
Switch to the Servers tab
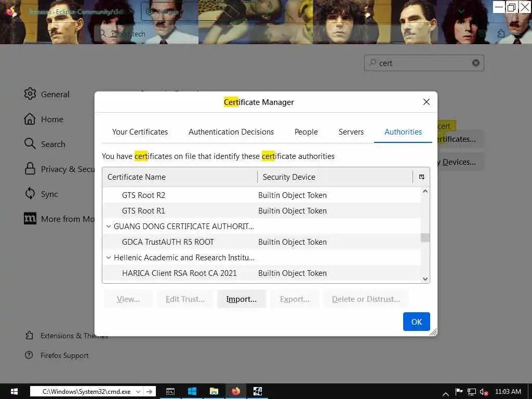click(x=351, y=131)
